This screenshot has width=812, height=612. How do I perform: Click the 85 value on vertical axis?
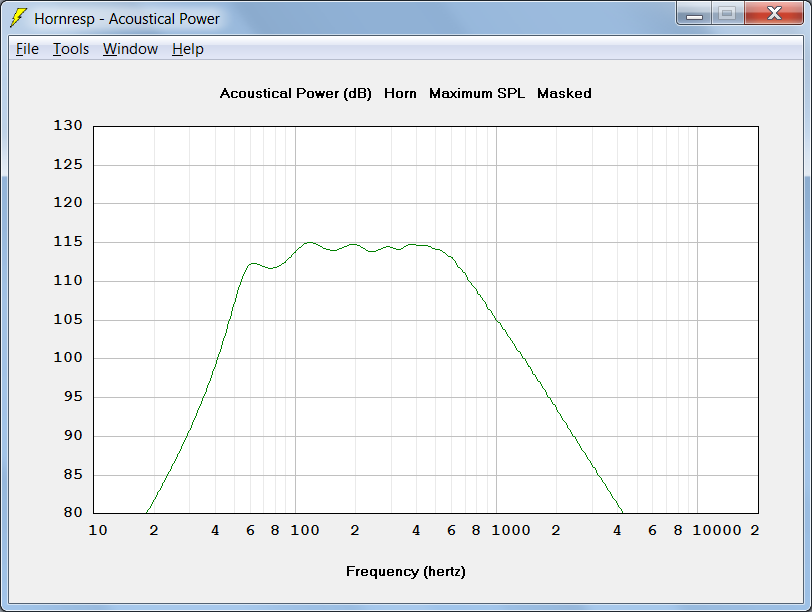[73, 474]
